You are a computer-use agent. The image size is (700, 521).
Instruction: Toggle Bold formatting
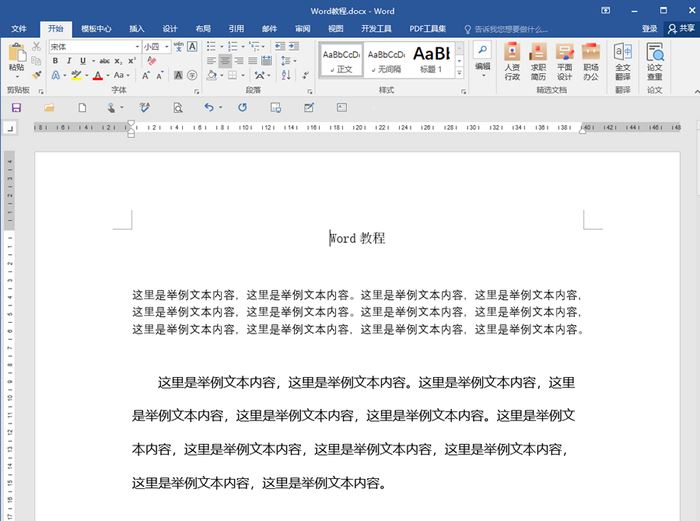[55, 61]
